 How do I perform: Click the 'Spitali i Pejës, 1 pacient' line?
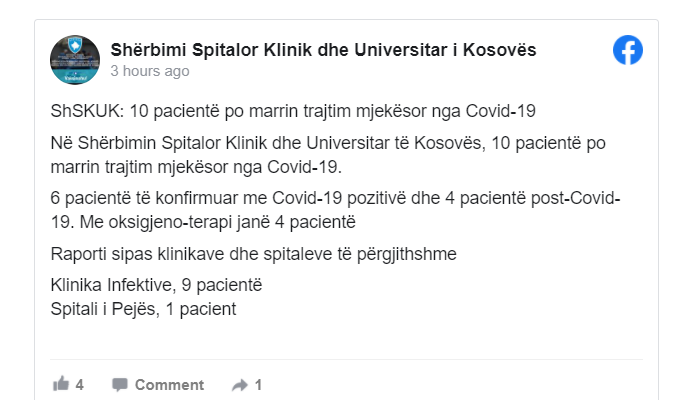click(143, 309)
